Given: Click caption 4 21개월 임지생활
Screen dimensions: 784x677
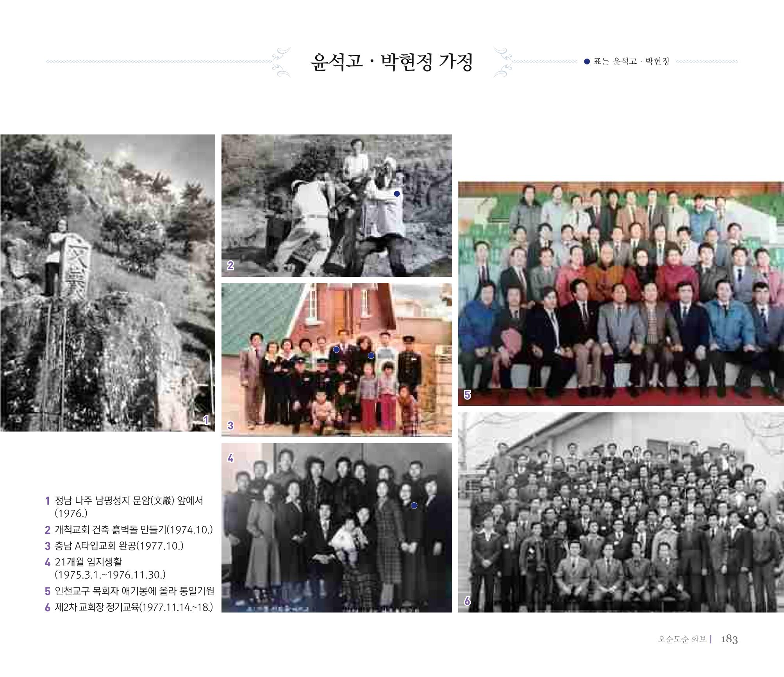Looking at the screenshot, I should pos(88,562).
